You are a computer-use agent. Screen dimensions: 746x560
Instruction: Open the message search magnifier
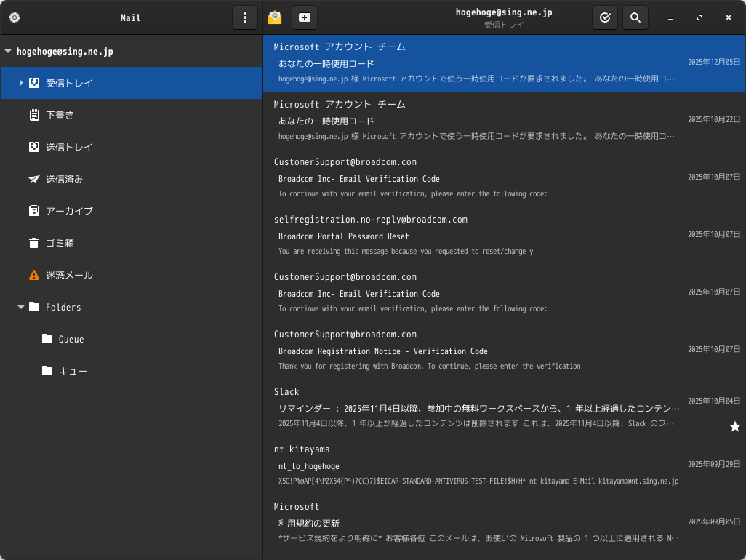pyautogui.click(x=635, y=17)
